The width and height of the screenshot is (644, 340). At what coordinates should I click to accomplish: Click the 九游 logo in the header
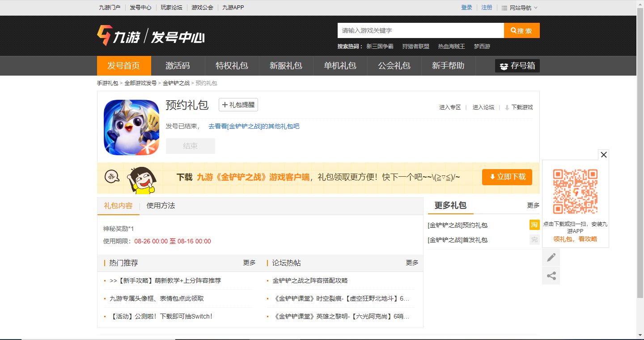(119, 36)
